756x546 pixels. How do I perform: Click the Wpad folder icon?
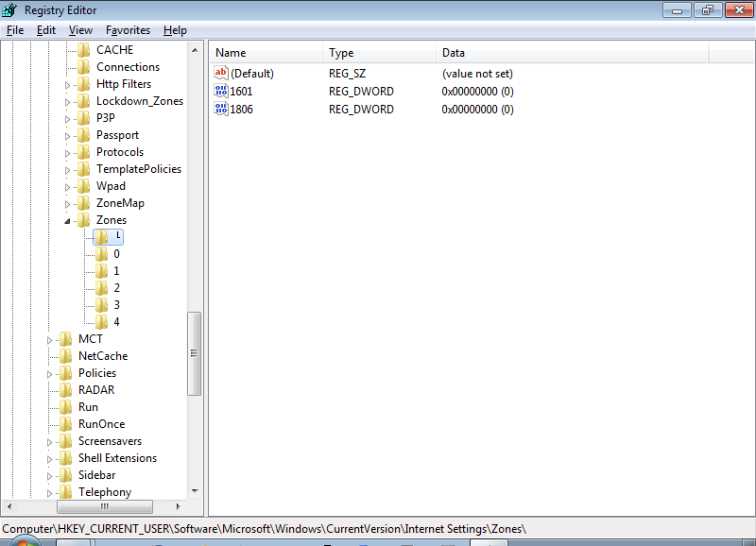pos(84,186)
